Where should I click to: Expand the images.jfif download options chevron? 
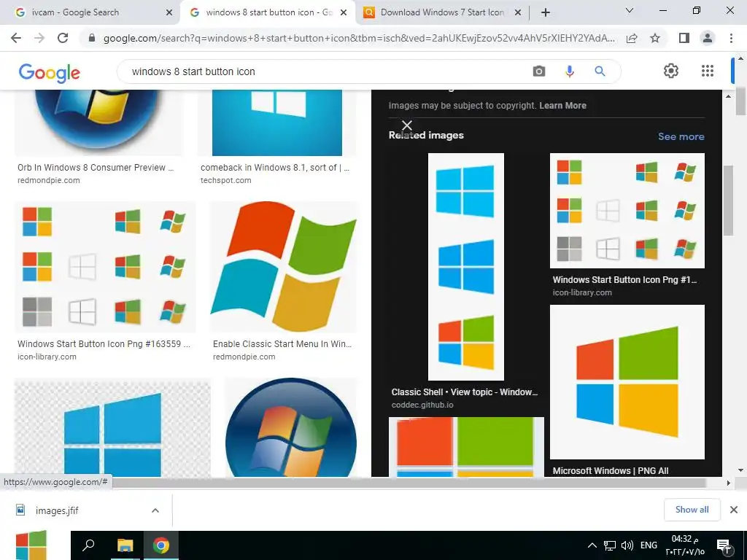tap(155, 510)
